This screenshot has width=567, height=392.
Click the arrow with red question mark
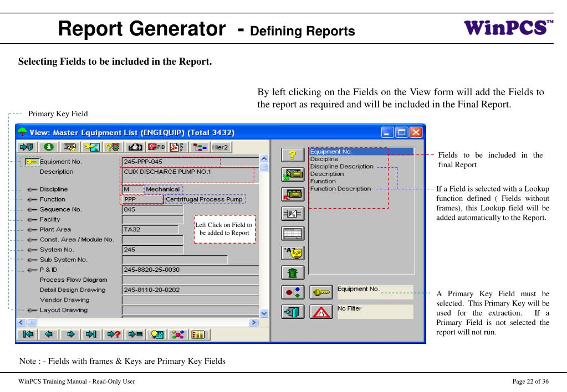114,334
